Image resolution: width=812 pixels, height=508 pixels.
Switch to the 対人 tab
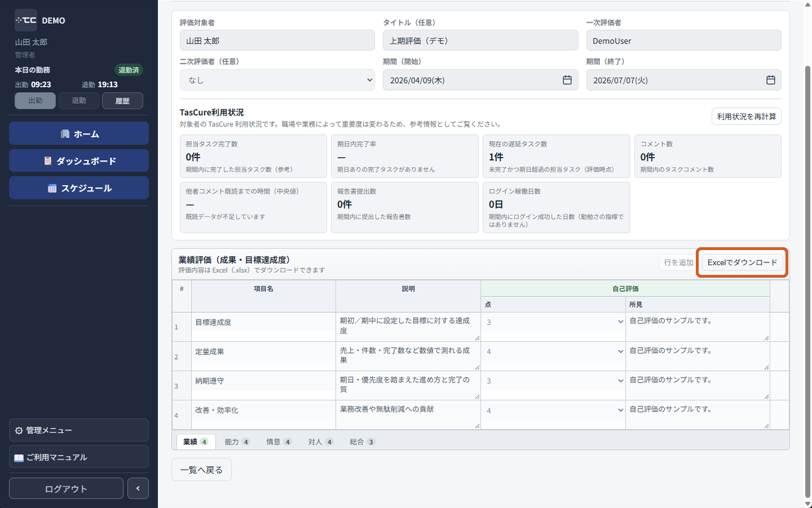[x=320, y=441]
